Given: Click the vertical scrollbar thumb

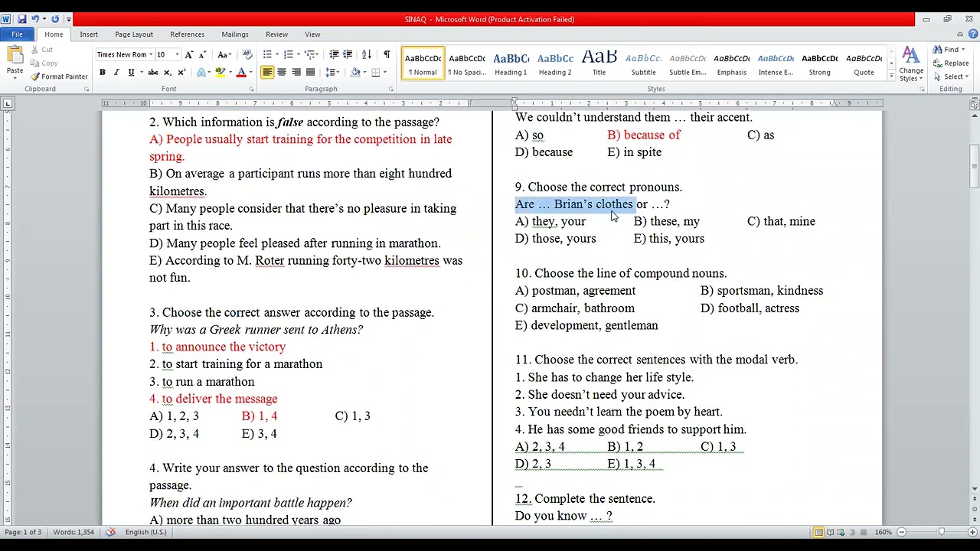Looking at the screenshot, I should point(974,166).
